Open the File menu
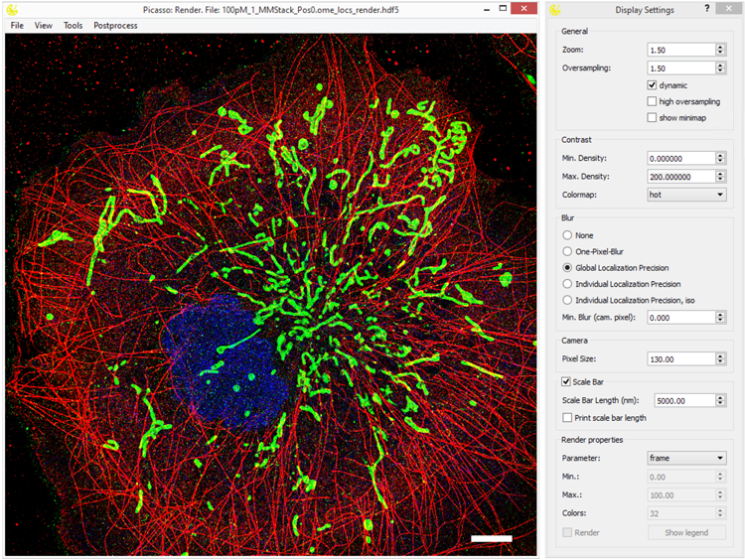 click(x=17, y=26)
